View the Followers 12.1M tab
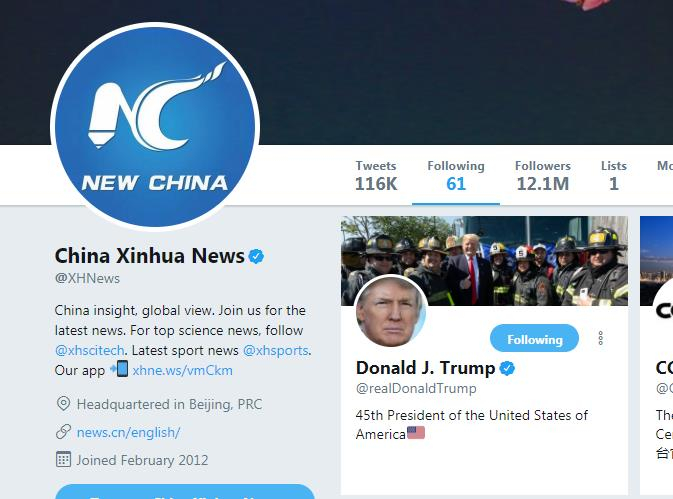 [x=543, y=175]
